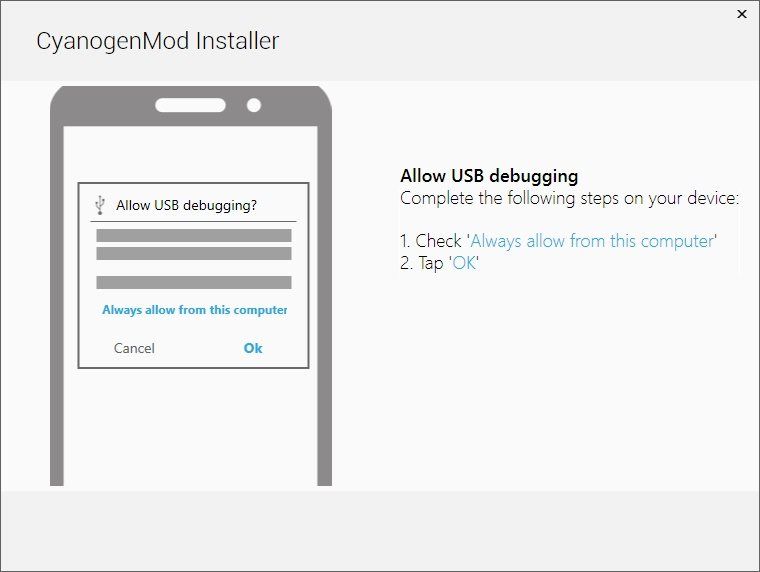This screenshot has width=760, height=572.
Task: Click the blue 'OK' text in step 2
Action: [x=464, y=263]
